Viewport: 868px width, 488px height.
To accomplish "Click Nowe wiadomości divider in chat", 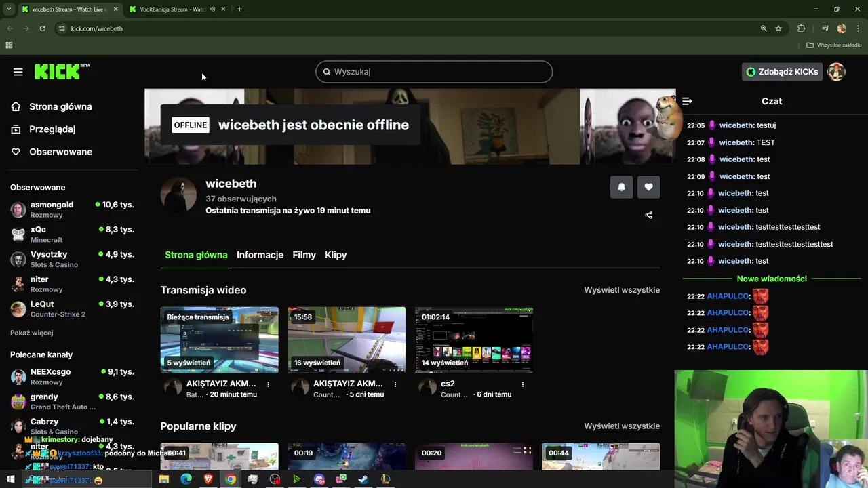I will coord(772,279).
